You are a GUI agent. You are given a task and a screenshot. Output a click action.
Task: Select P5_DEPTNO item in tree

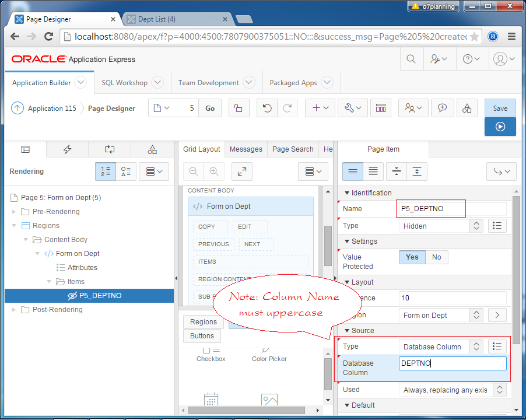click(x=89, y=296)
